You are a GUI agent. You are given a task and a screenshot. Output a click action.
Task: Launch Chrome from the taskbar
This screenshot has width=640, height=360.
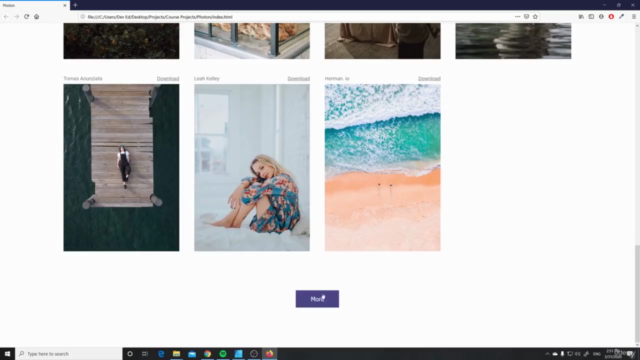click(x=207, y=353)
